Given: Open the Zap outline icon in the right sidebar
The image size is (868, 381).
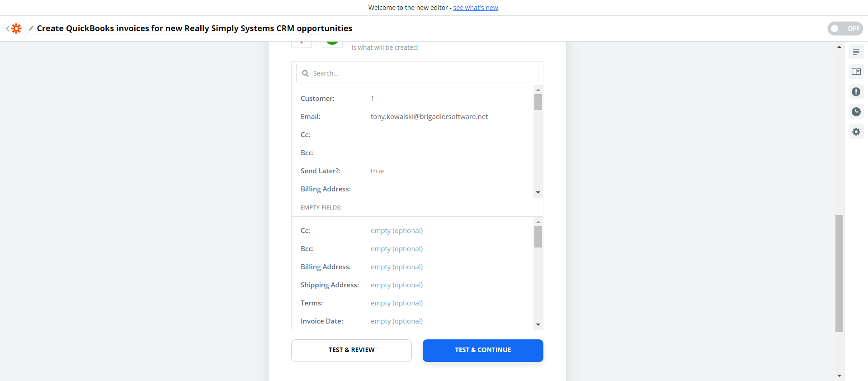Looking at the screenshot, I should (856, 52).
